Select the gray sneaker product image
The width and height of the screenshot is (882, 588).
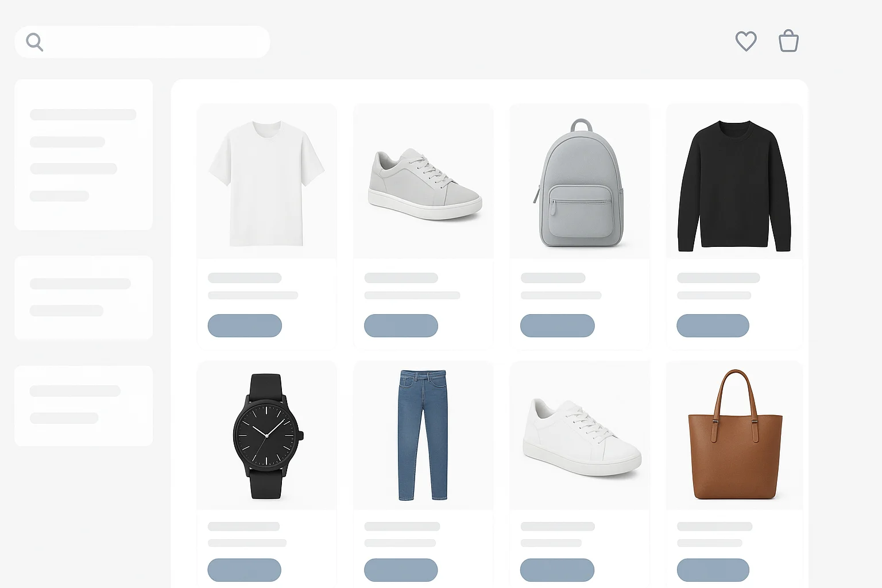tap(424, 184)
